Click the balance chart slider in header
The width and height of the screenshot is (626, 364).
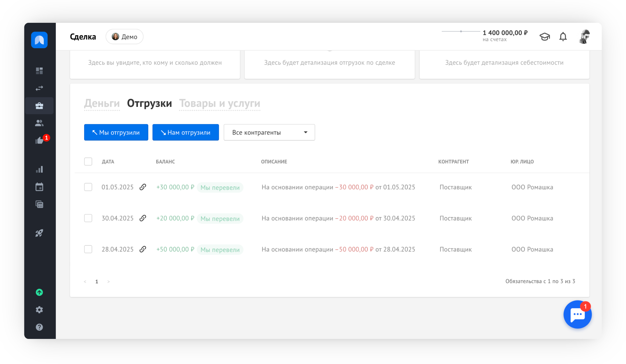pyautogui.click(x=460, y=31)
